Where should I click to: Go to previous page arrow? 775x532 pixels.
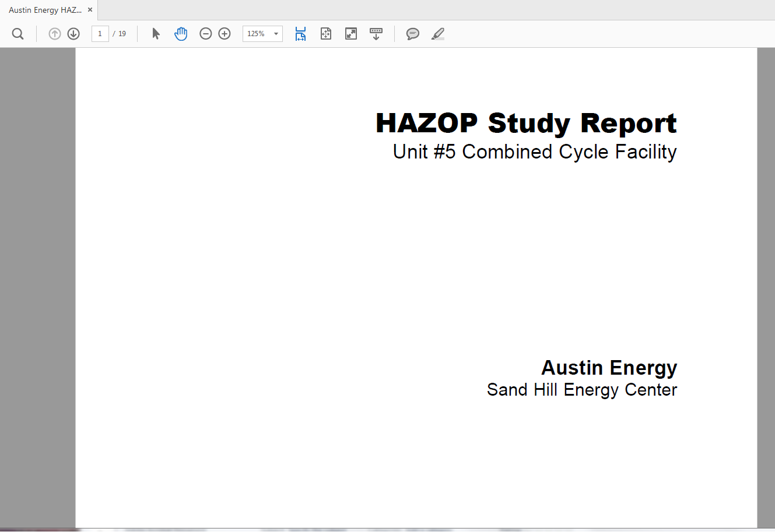[55, 34]
